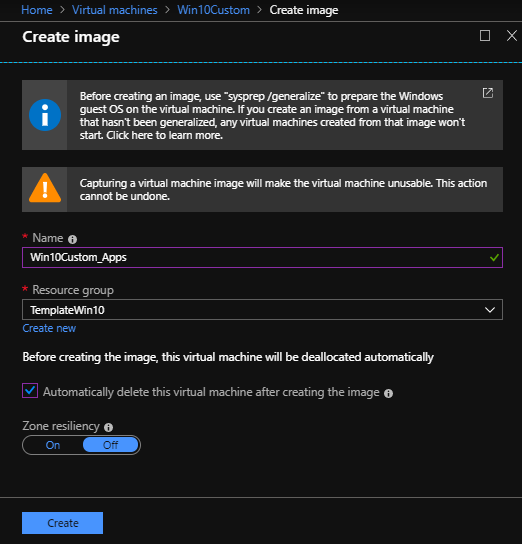Image resolution: width=522 pixels, height=544 pixels.
Task: Turn Zone resiliency On
Action: click(x=53, y=445)
